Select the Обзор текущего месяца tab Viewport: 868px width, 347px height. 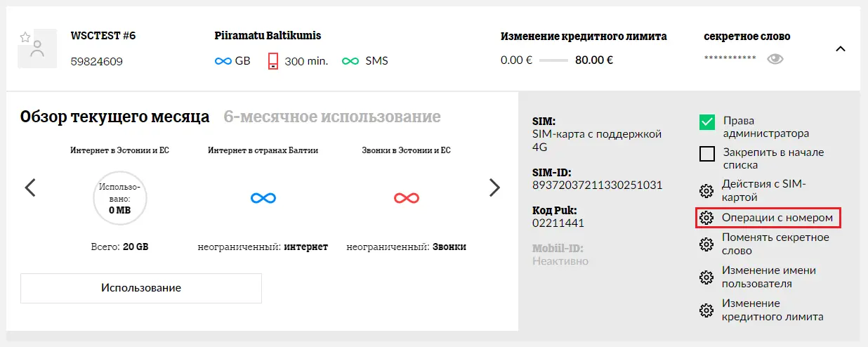[x=114, y=117]
